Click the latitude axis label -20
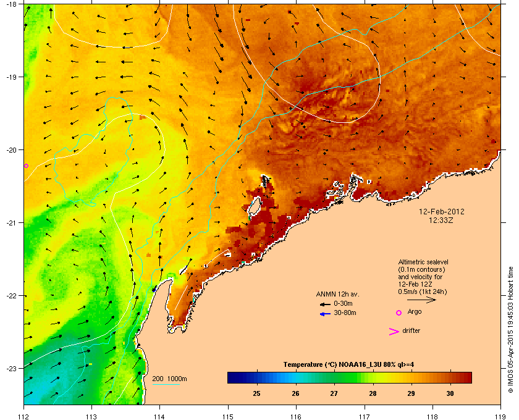 tap(11, 149)
